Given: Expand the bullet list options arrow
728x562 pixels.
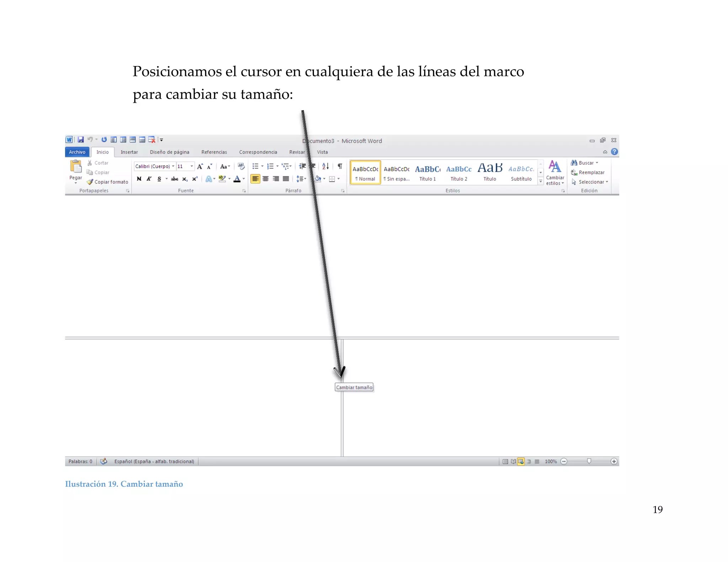Looking at the screenshot, I should tap(262, 166).
